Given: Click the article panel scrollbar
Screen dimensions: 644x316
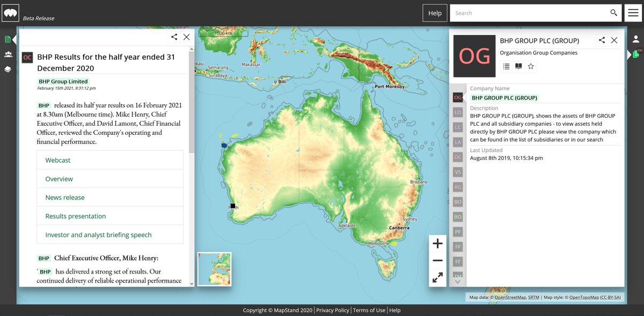Looking at the screenshot, I should 192,102.
